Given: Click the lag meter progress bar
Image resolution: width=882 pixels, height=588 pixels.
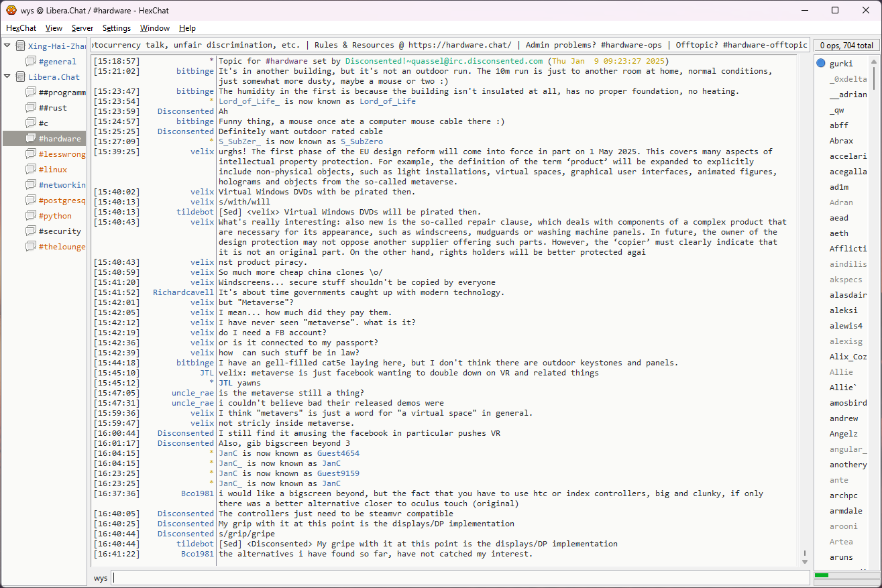Looking at the screenshot, I should click(845, 575).
